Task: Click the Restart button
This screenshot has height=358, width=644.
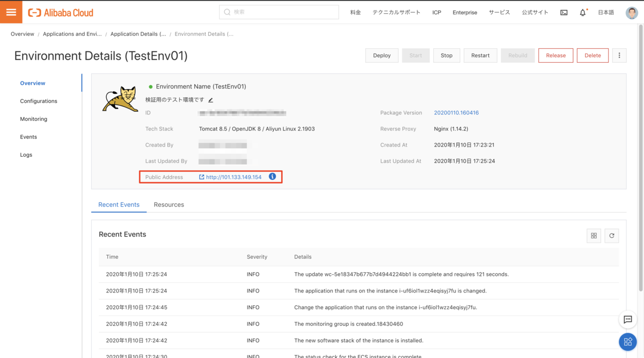Action: tap(480, 55)
